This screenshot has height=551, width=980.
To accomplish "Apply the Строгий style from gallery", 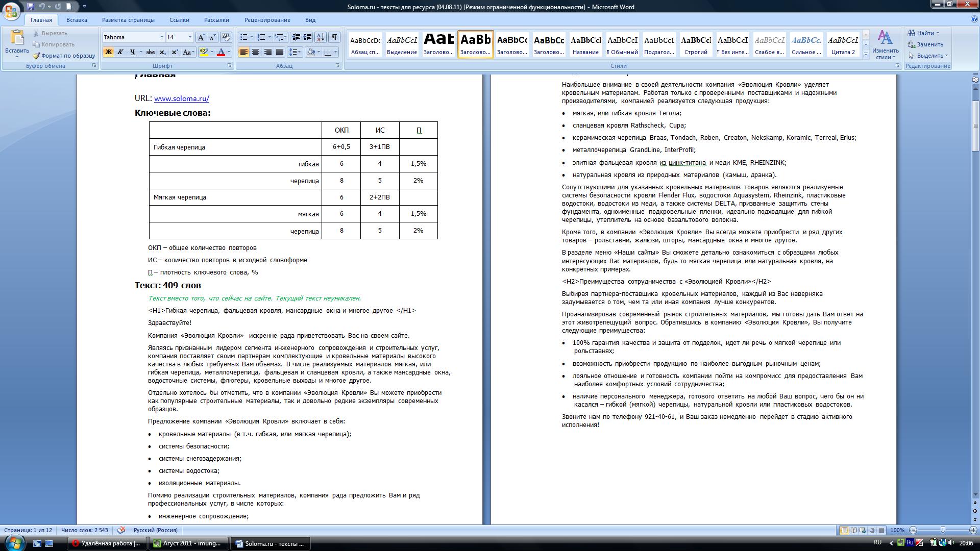I will 696,44.
